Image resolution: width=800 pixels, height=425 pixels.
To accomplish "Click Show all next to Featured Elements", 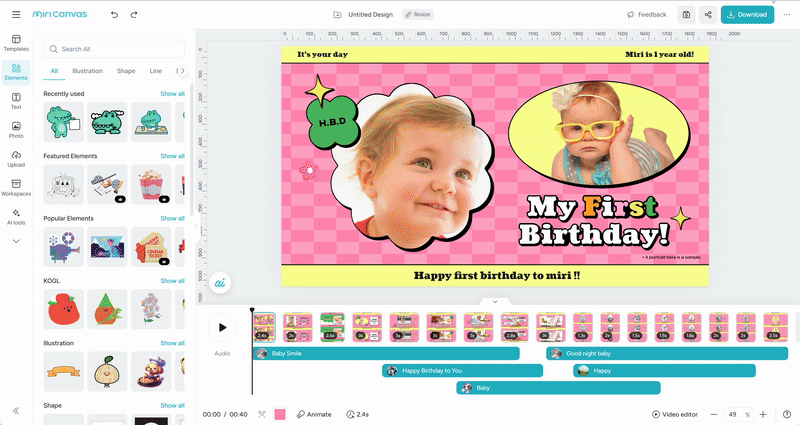I will point(172,156).
